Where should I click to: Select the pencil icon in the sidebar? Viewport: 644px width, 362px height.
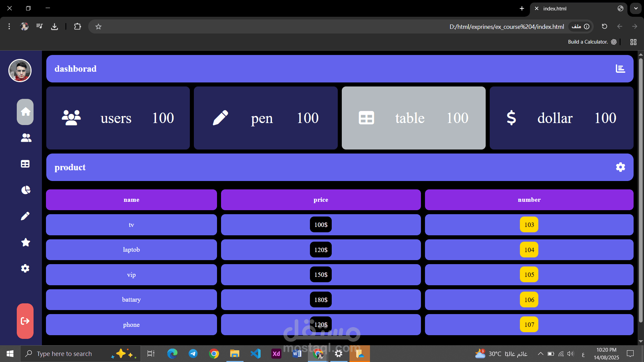(25, 216)
